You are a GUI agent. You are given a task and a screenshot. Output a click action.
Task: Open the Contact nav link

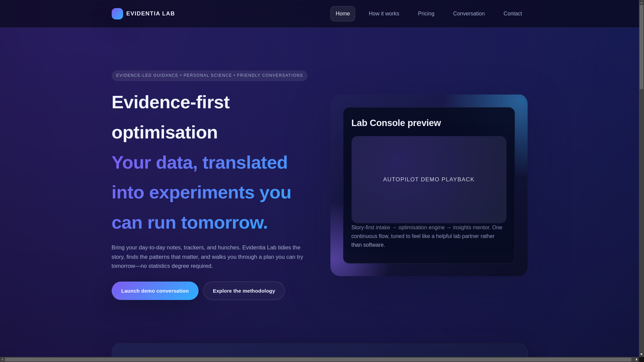[513, 14]
